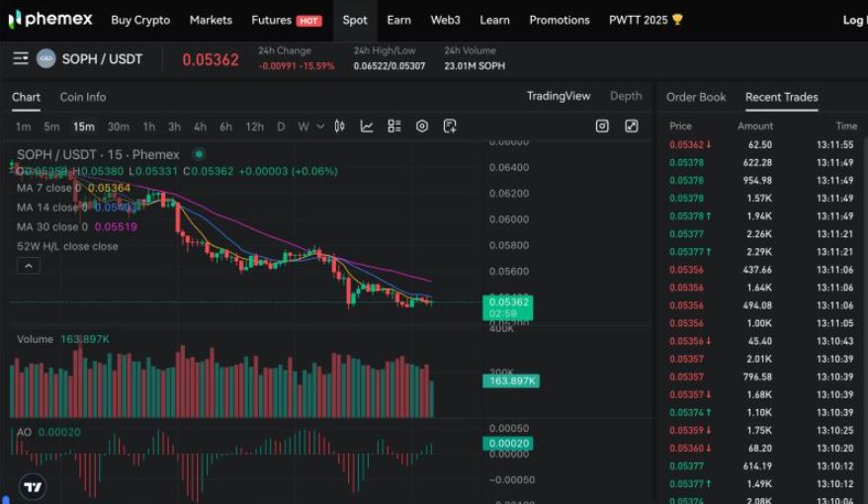Image resolution: width=868 pixels, height=504 pixels.
Task: Click the Volume indicator legend label
Action: pyautogui.click(x=35, y=339)
